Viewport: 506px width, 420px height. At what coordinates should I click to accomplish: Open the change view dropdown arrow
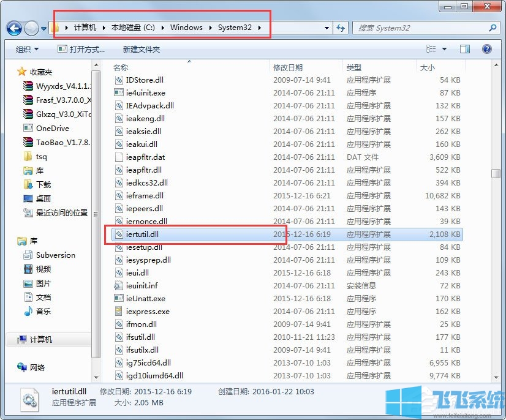[444, 49]
